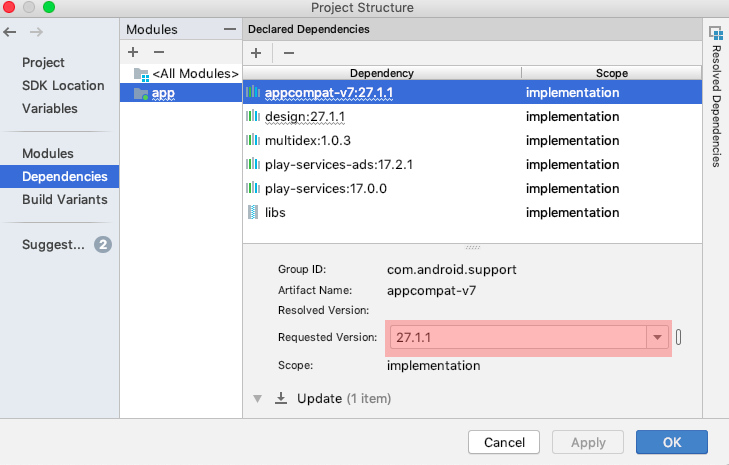Collapse the Modules panel with minimize icon
The width and height of the screenshot is (729, 465).
(x=230, y=29)
